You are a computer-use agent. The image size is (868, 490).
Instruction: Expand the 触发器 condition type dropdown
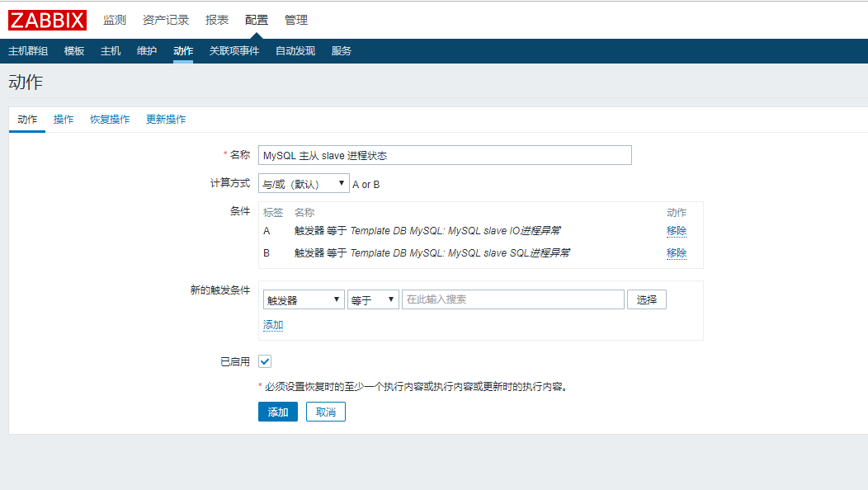tap(304, 300)
